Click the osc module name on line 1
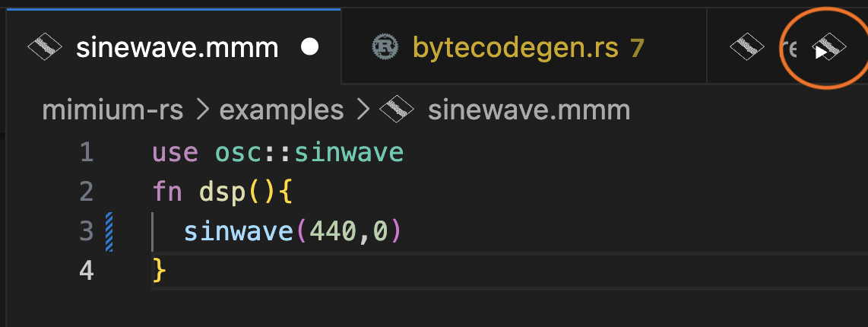Viewport: 868px width, 327px height. 237,153
